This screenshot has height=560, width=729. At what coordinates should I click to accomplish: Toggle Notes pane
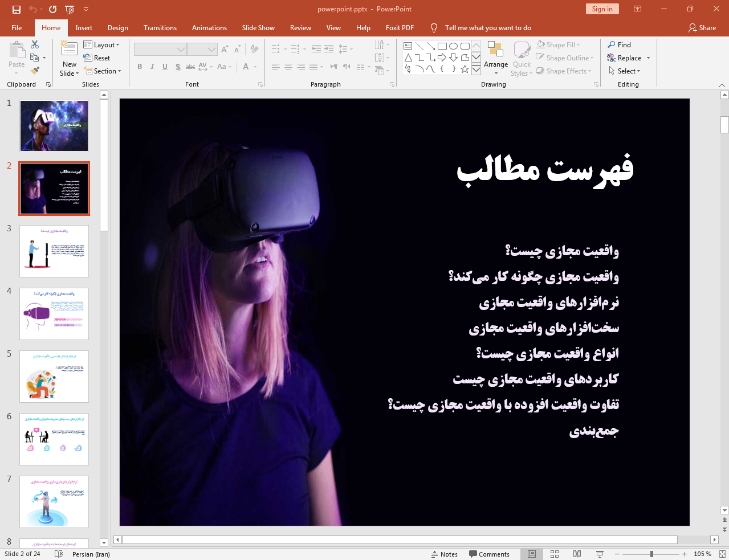[445, 554]
